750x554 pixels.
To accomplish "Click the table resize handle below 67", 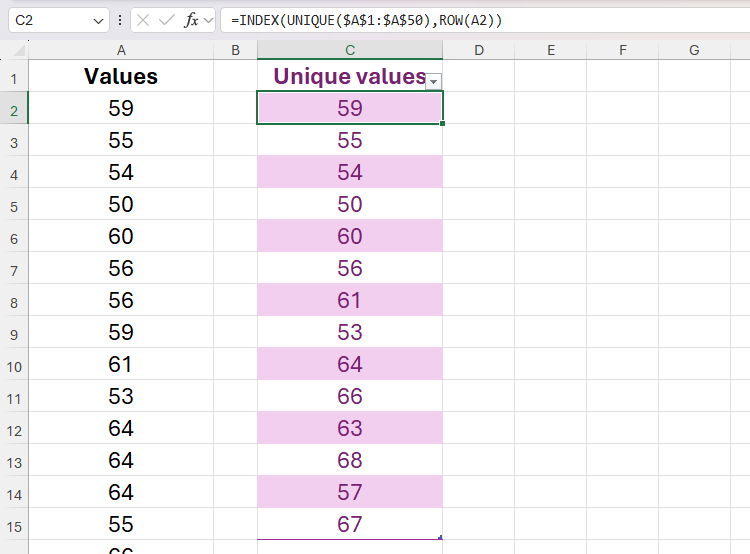I will 439,538.
